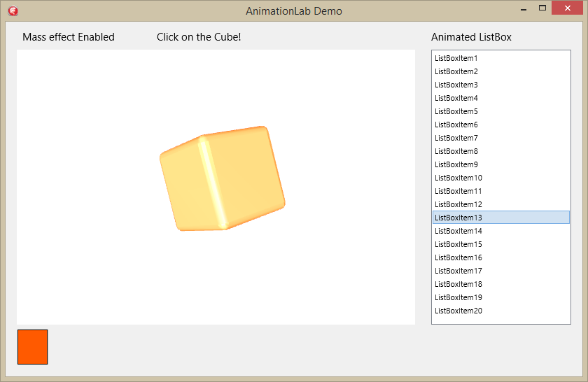
Task: Select ListBoxItem14
Action: point(501,231)
